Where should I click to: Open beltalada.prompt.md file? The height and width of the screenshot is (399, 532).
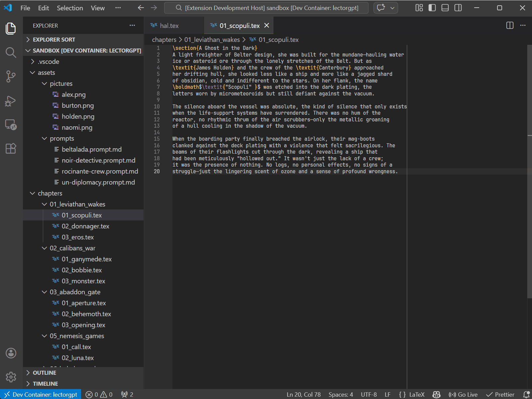[83, 149]
